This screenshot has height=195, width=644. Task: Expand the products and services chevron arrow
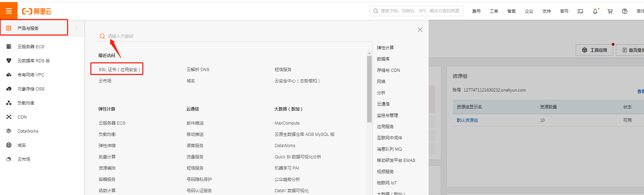click(x=77, y=28)
